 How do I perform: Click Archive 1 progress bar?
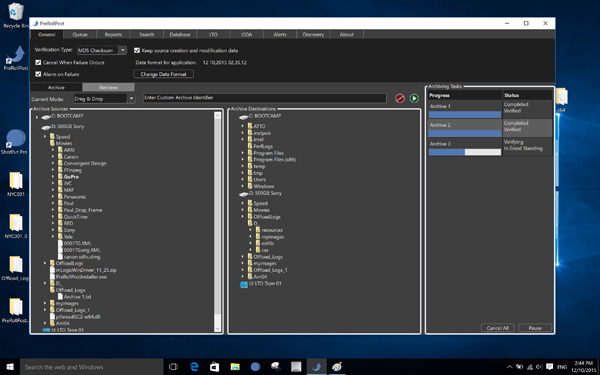click(465, 114)
